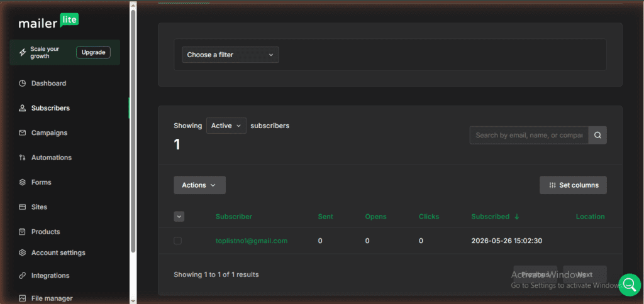Open the Active status dropdown
644x304 pixels.
pos(226,126)
